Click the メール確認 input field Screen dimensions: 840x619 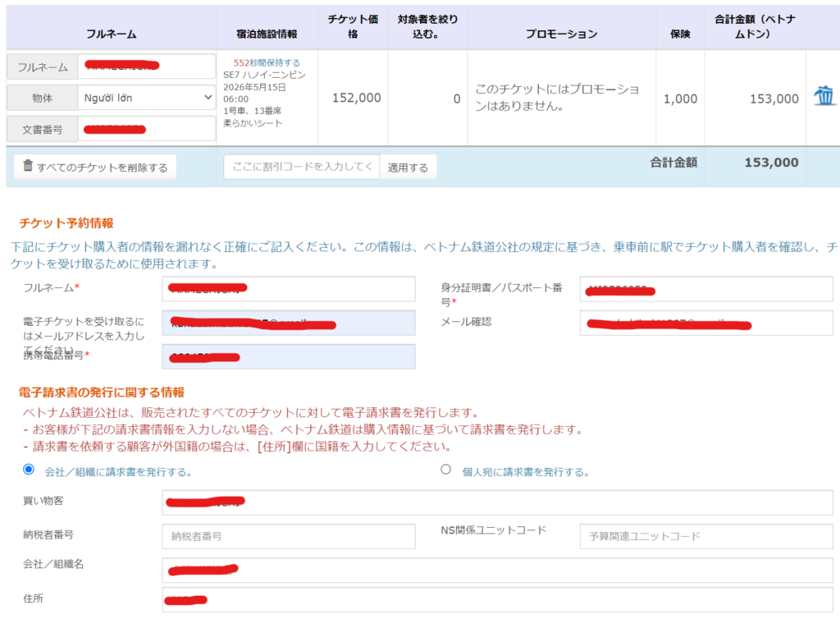[x=705, y=323]
